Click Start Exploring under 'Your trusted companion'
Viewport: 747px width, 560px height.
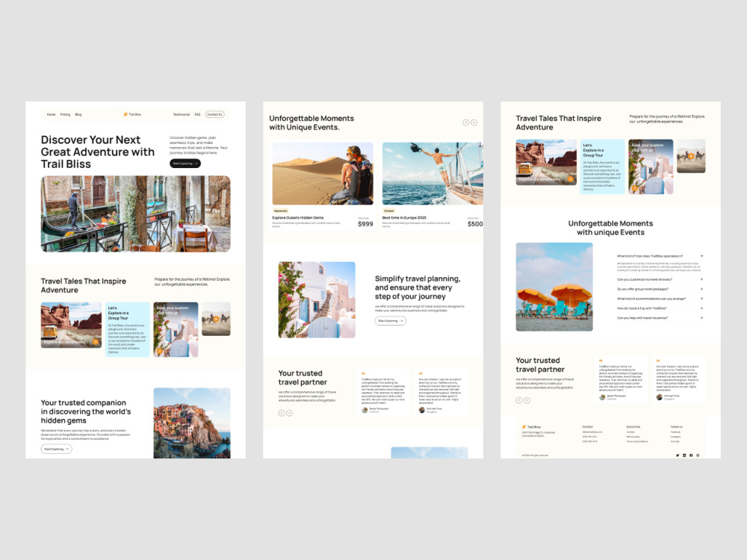click(x=56, y=449)
